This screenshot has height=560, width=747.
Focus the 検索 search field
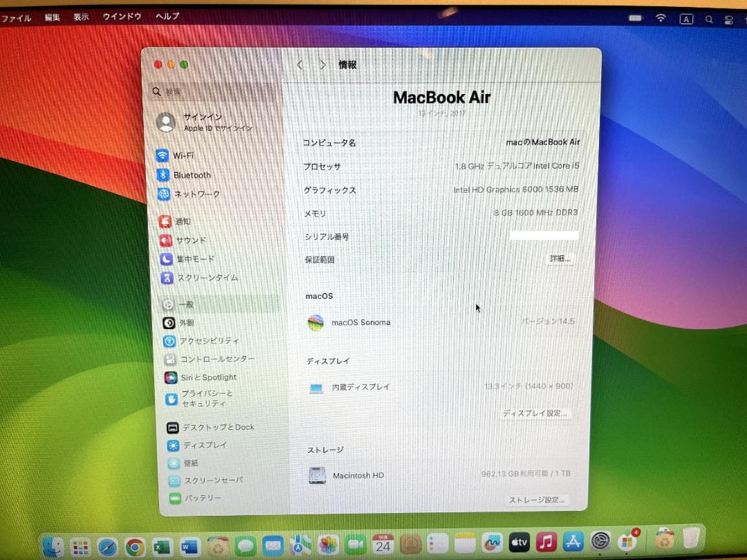coord(213,91)
